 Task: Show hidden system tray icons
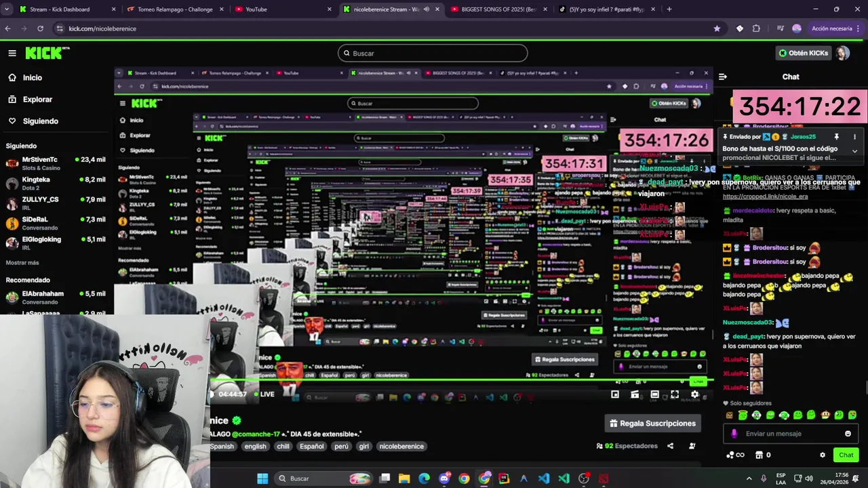point(749,479)
